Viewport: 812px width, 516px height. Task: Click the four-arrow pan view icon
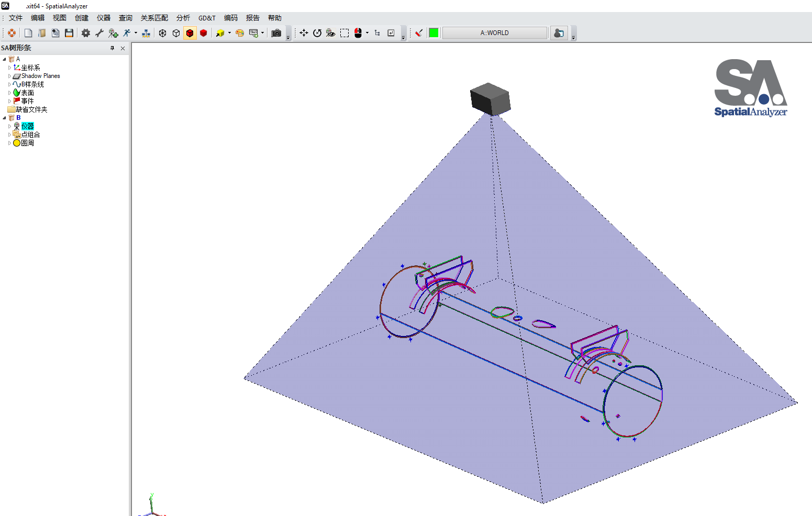[x=304, y=33]
